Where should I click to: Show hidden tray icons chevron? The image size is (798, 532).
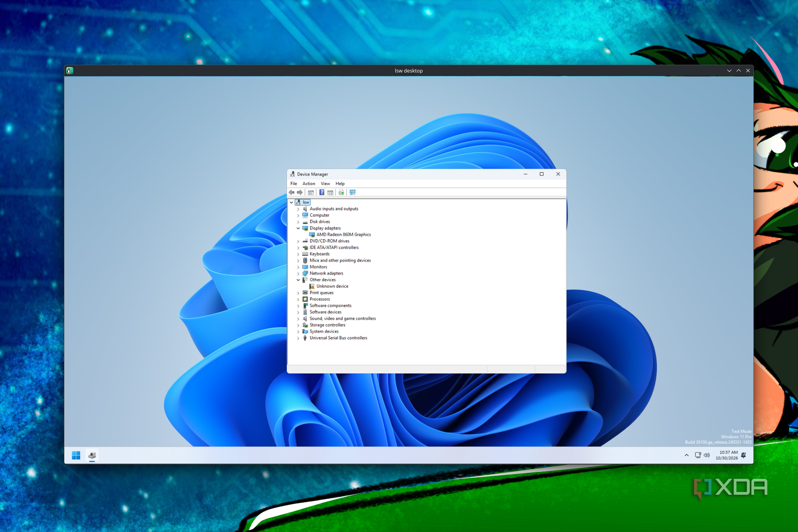tap(686, 455)
